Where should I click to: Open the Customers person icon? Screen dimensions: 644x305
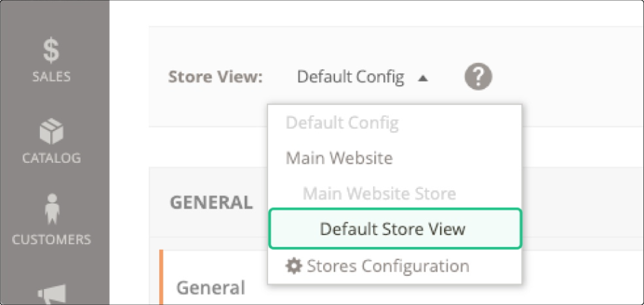[52, 209]
